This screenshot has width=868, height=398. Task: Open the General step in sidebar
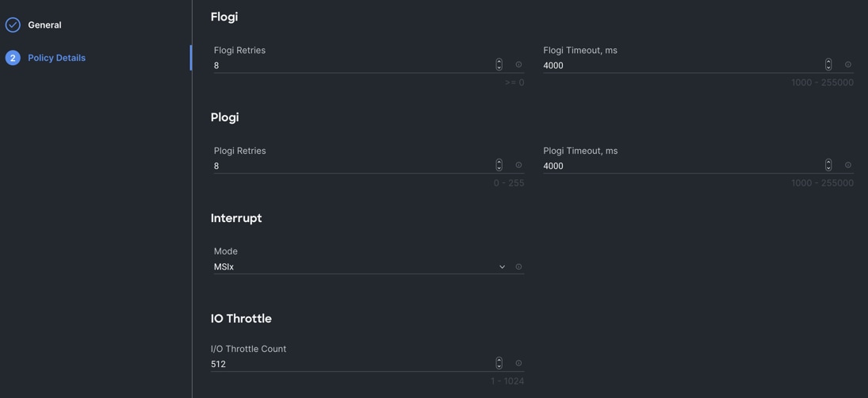(x=44, y=25)
